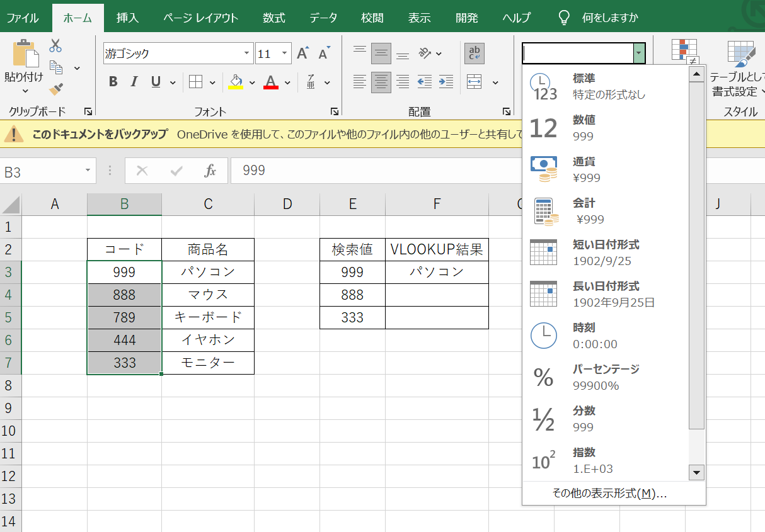Toggle Bold formatting
765x532 pixels.
tap(113, 82)
